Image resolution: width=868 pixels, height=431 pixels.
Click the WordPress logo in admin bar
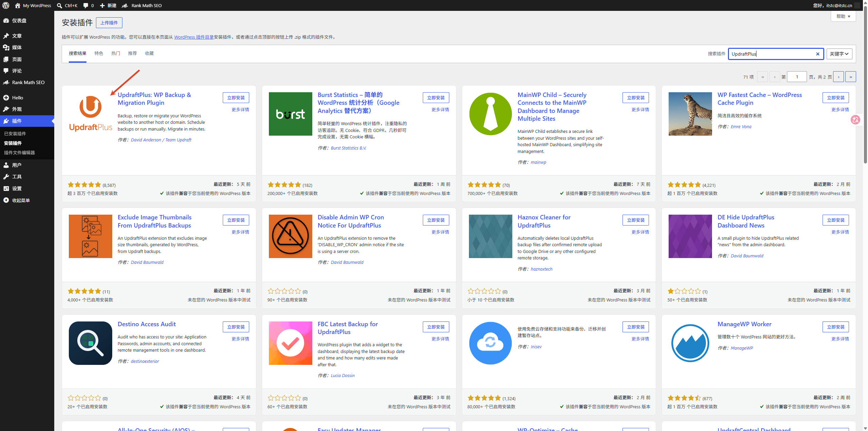6,5
